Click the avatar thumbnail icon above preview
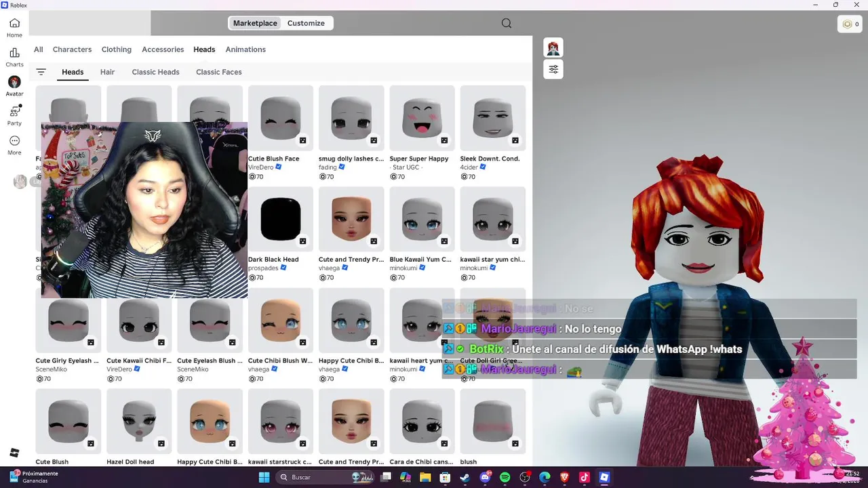868x488 pixels. [x=553, y=48]
